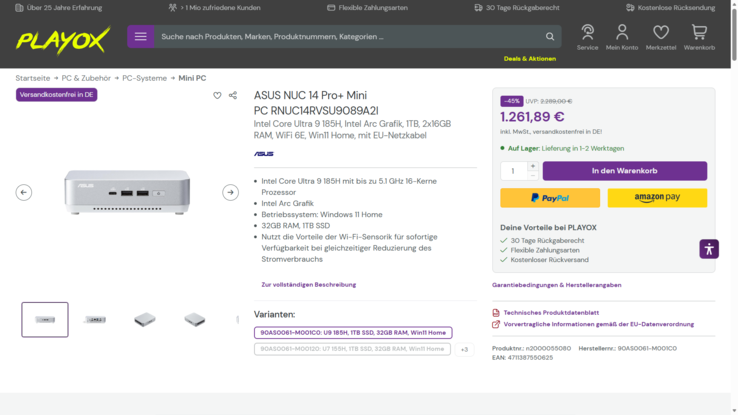Select second product thumbnail
Viewport: 738px width, 415px height.
coord(95,320)
